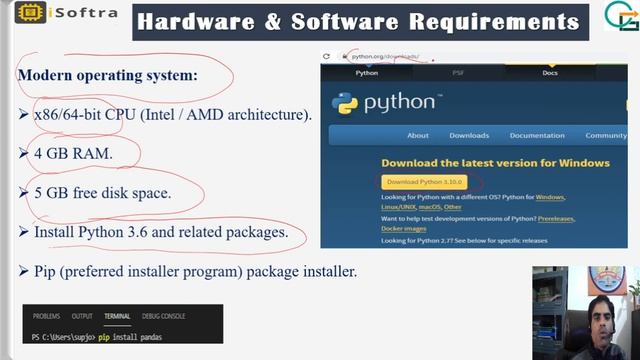This screenshot has width=640, height=360.
Task: Click the green logo at top right
Action: pos(622,16)
